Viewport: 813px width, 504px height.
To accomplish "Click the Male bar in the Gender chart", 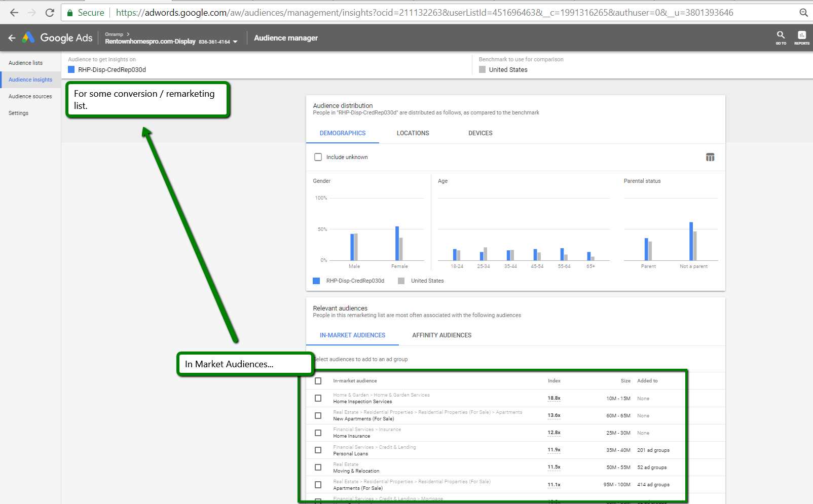I will point(352,247).
